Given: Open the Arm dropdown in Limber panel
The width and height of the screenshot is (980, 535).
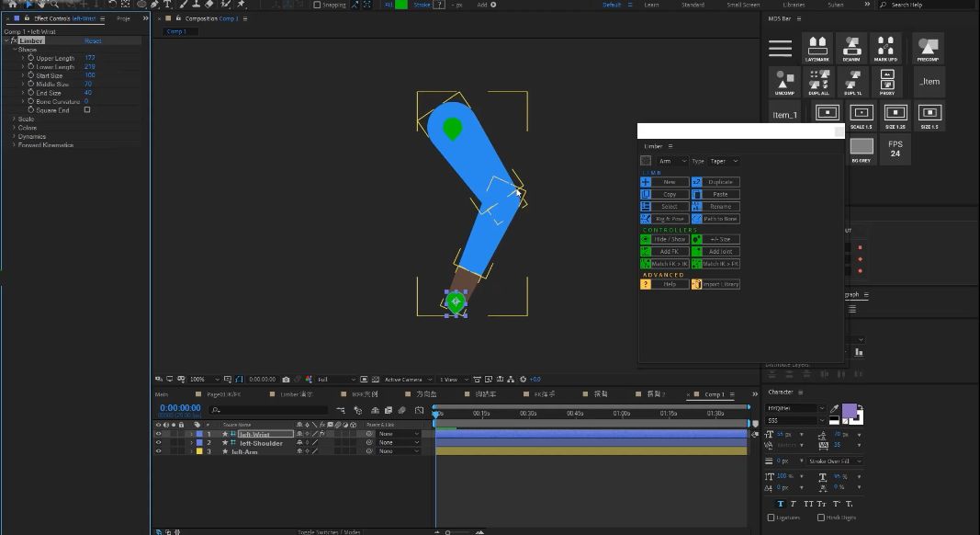Looking at the screenshot, I should (672, 161).
